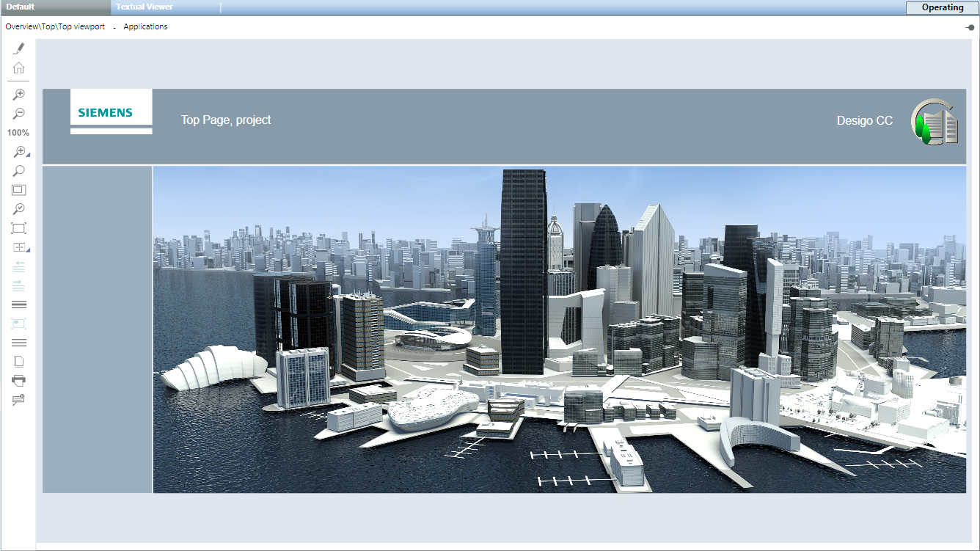Open the comment bubble icon at toolbar bottom
Screen dimensions: 980x551
pos(18,399)
